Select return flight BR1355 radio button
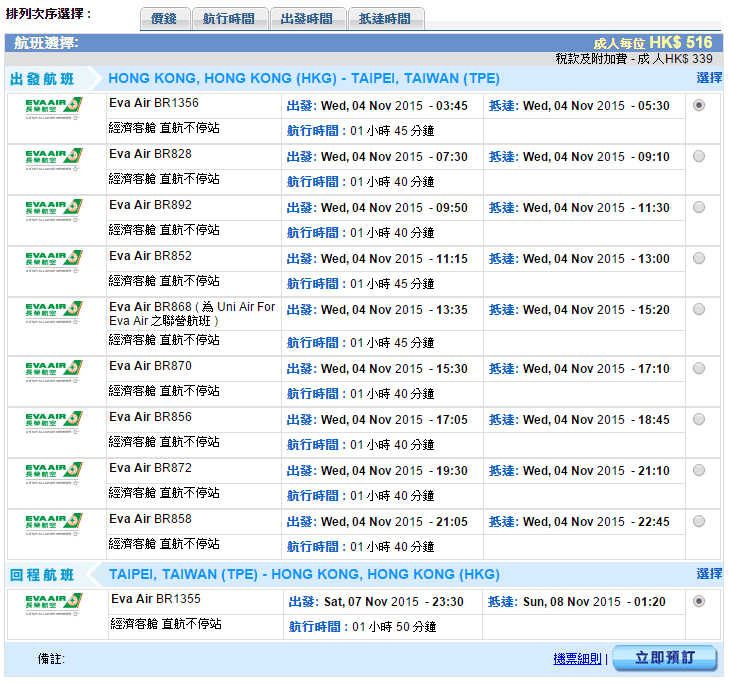The image size is (729, 684). tap(698, 601)
